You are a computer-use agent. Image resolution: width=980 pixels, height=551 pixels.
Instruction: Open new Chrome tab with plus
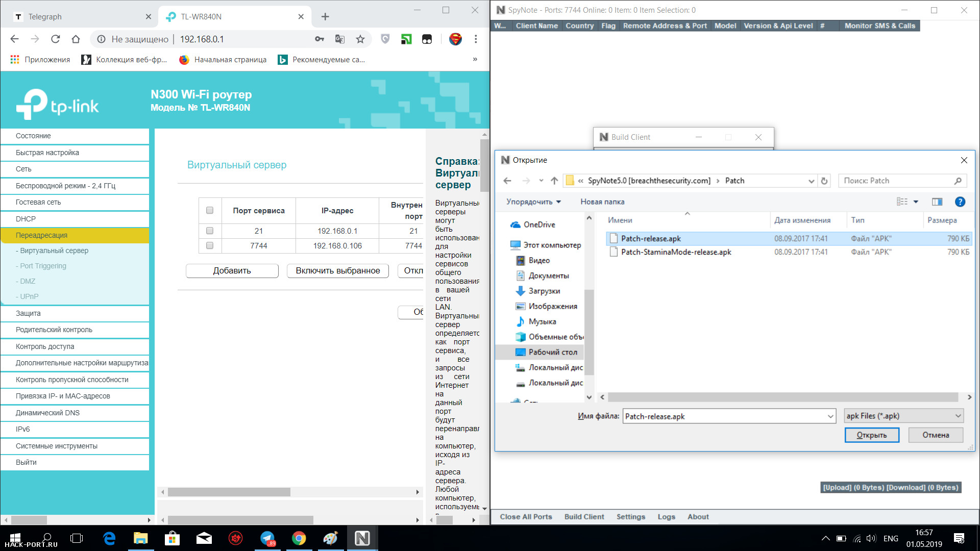325,17
